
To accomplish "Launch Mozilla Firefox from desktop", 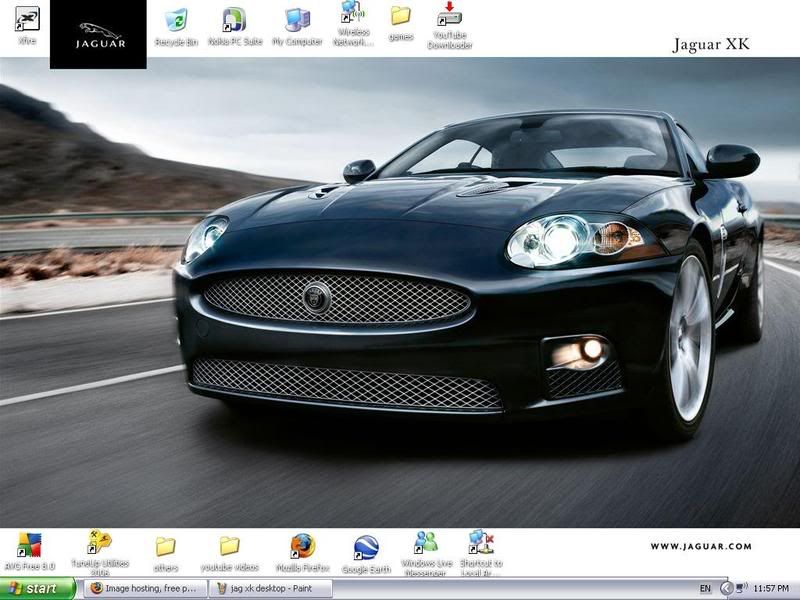I will 302,546.
